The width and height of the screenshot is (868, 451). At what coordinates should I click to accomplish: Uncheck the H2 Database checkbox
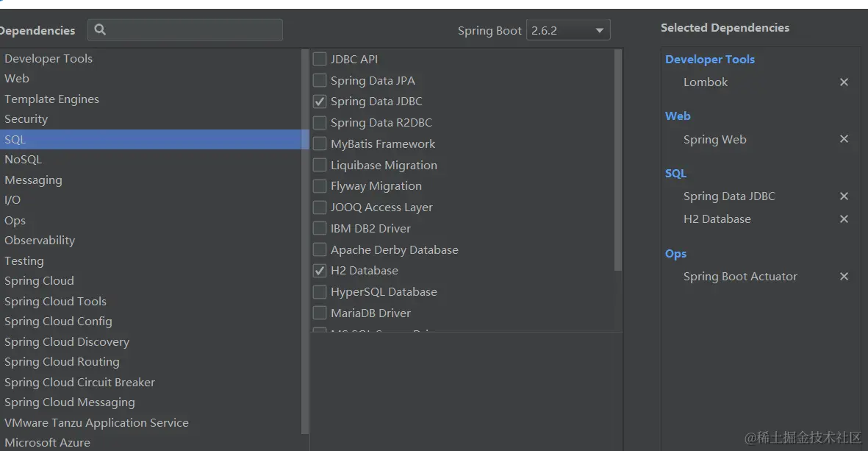320,271
